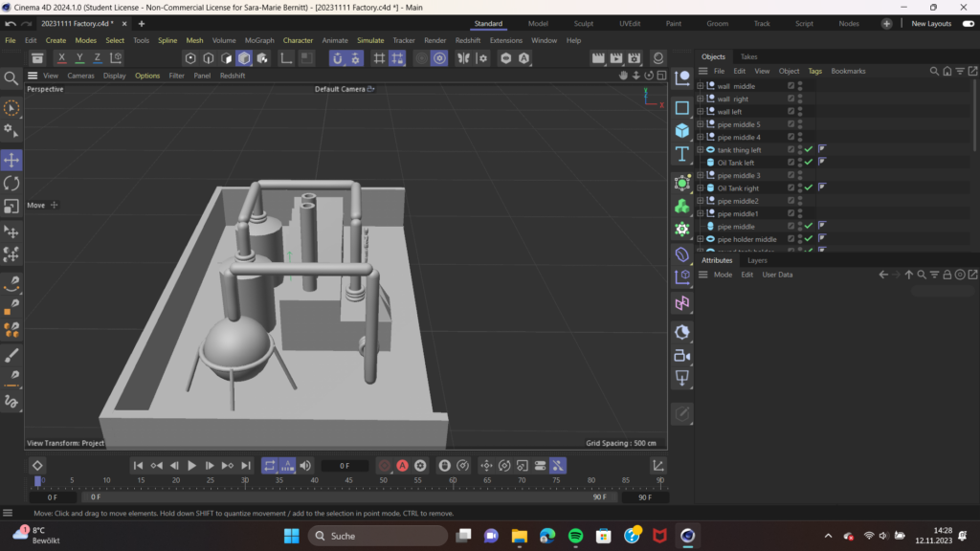Click the Autokeying record button
The height and width of the screenshot is (551, 980).
point(403,466)
